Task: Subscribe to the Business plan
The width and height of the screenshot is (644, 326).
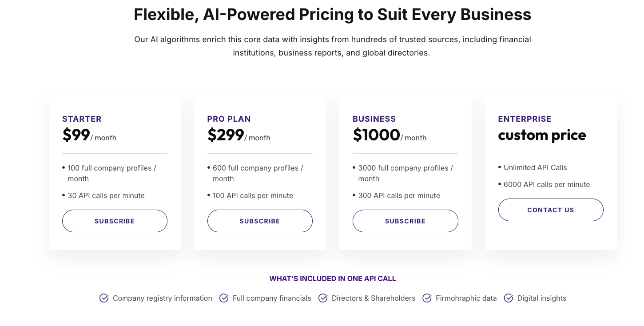Action: (x=405, y=221)
